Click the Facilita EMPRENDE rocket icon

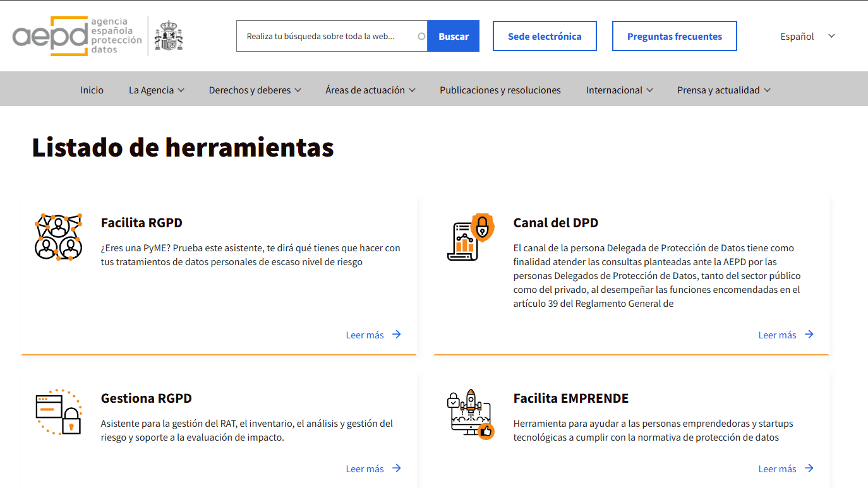(x=471, y=414)
